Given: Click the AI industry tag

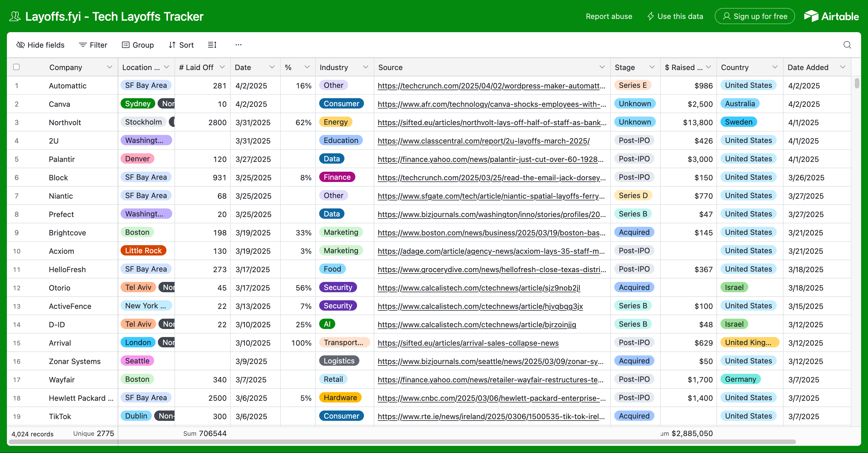Looking at the screenshot, I should (327, 324).
